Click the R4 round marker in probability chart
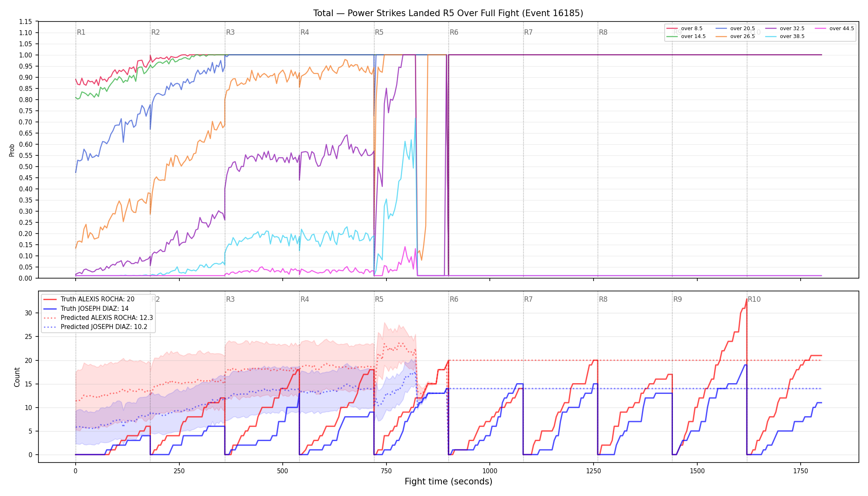Viewport: 868px width, 496px height. 305,32
